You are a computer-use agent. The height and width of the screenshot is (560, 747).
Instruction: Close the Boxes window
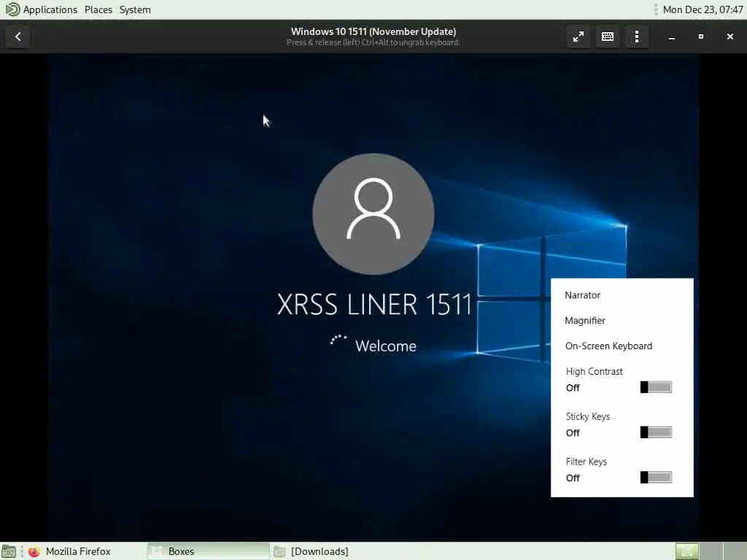pyautogui.click(x=729, y=36)
